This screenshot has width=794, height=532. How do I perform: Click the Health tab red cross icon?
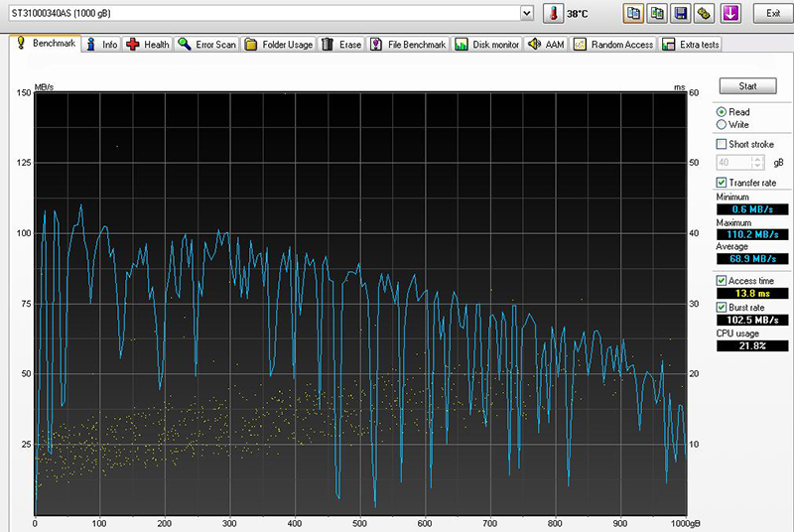pyautogui.click(x=133, y=45)
